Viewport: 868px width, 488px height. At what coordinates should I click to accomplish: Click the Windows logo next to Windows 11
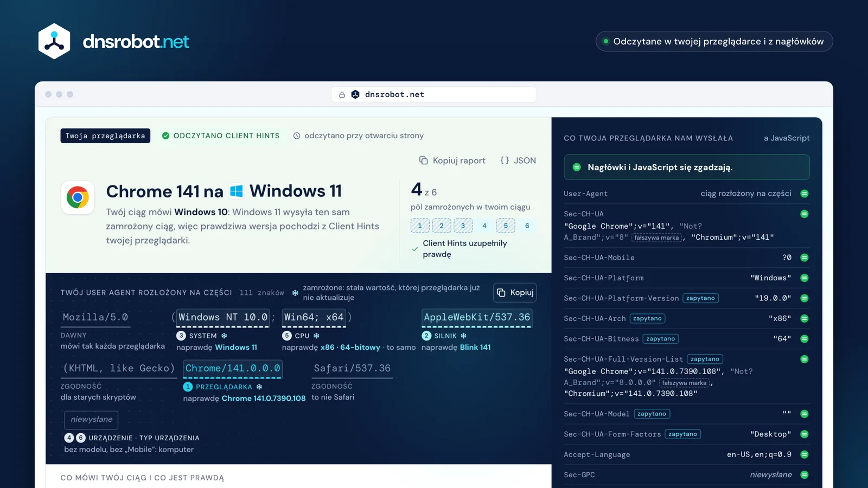click(237, 191)
